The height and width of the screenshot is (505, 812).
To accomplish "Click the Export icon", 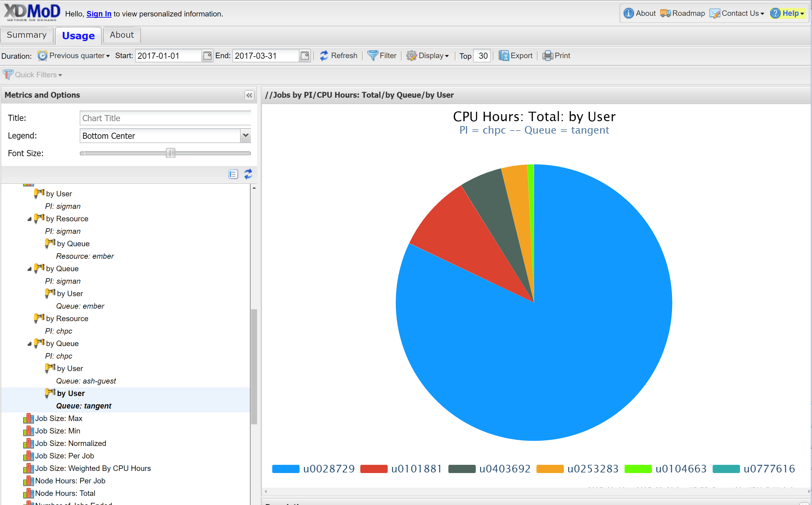I will click(x=503, y=56).
